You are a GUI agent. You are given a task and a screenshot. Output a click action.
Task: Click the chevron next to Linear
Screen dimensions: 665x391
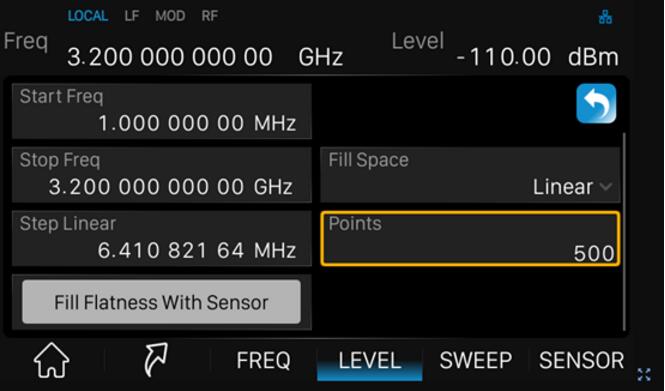click(606, 187)
